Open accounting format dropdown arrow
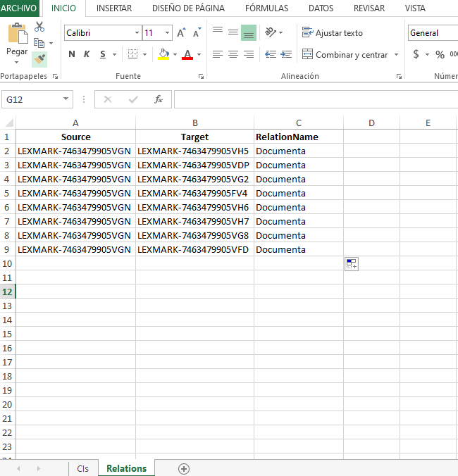458x476 pixels. [x=427, y=55]
